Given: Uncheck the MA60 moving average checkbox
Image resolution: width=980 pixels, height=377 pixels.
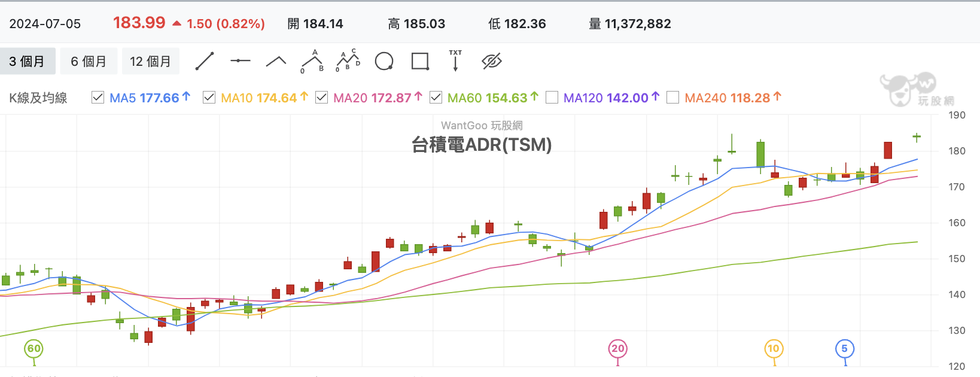Looking at the screenshot, I should (x=436, y=97).
